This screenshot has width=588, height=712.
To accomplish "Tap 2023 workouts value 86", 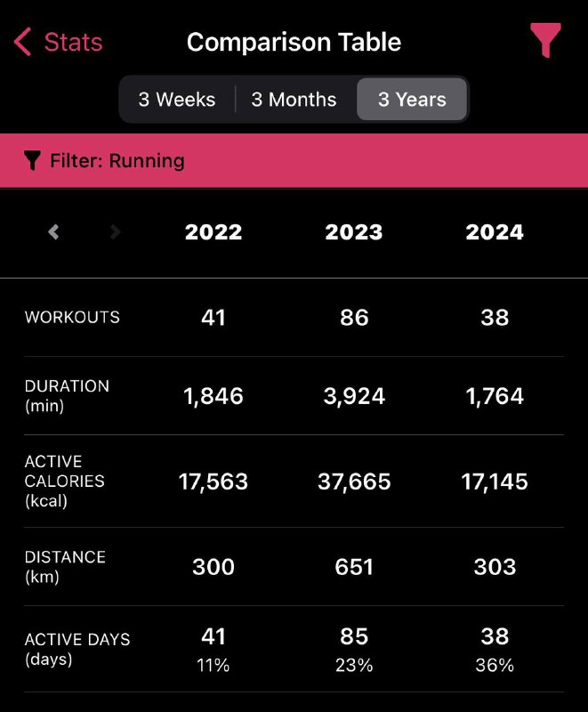I will [354, 318].
